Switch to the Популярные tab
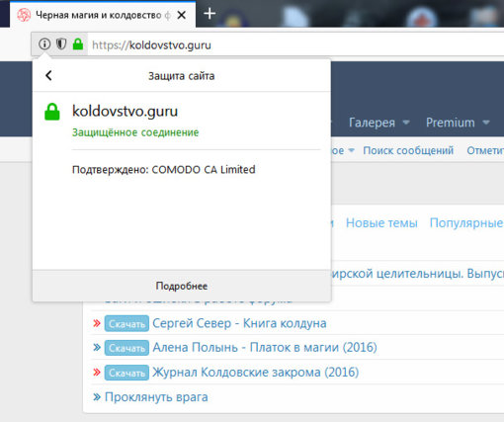This screenshot has height=422, width=504. pos(466,223)
